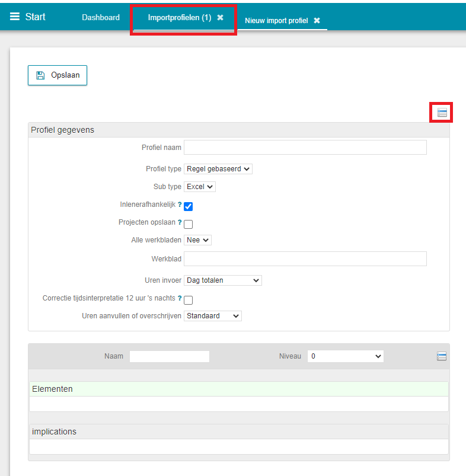Viewport: 466px width, 476px height.
Task: Click the help icon beside Projecten opslaan
Action: [180, 222]
